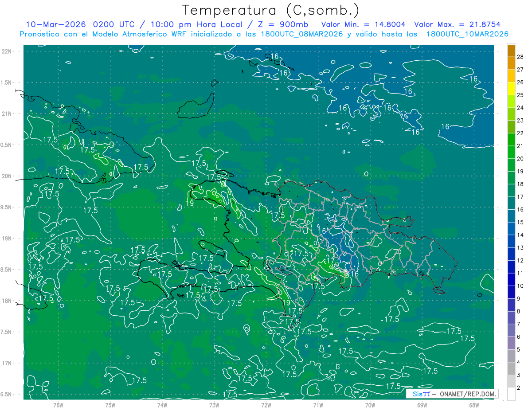Click the '14' label on the color scale

(x=520, y=235)
